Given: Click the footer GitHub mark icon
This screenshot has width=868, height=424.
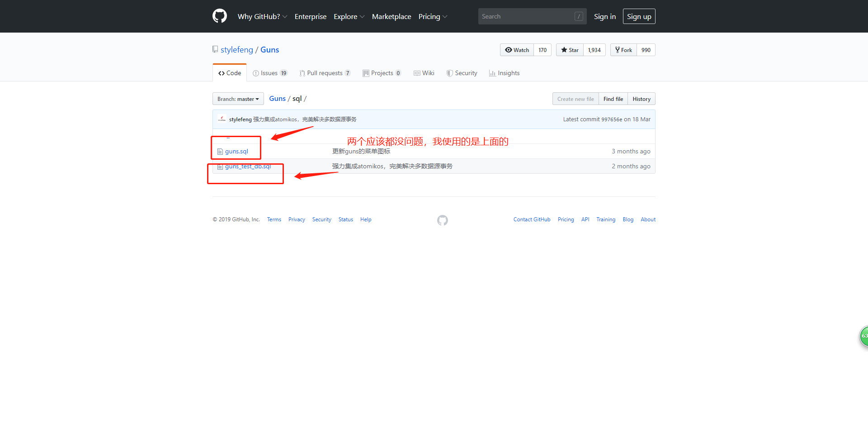Looking at the screenshot, I should [443, 220].
